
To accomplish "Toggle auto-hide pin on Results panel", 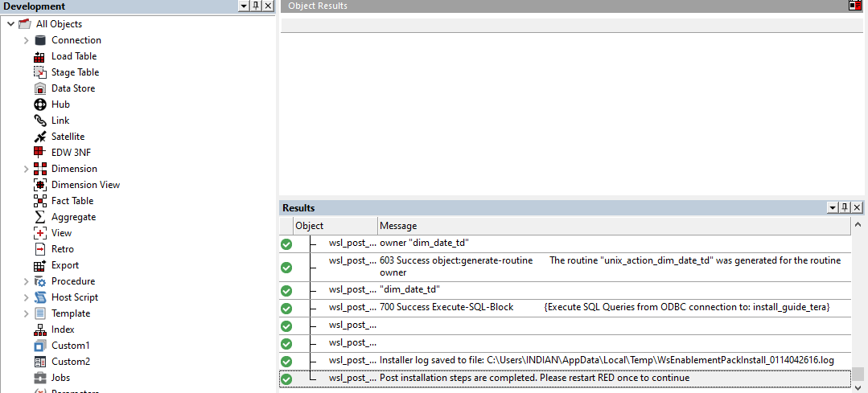I will (845, 207).
